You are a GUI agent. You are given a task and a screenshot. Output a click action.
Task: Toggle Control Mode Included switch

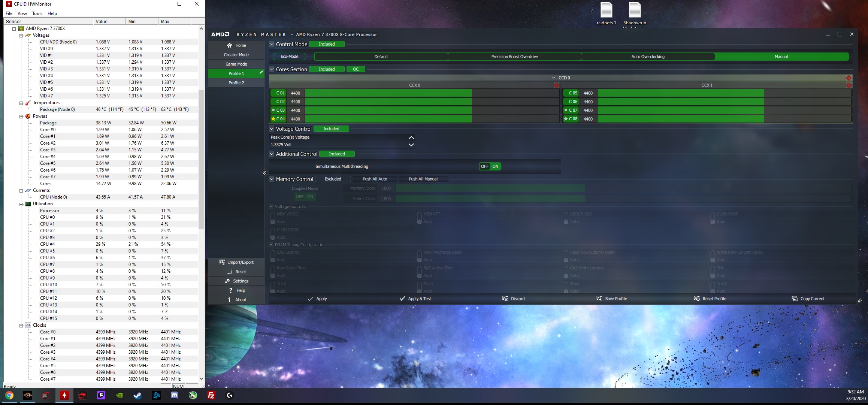pos(327,44)
